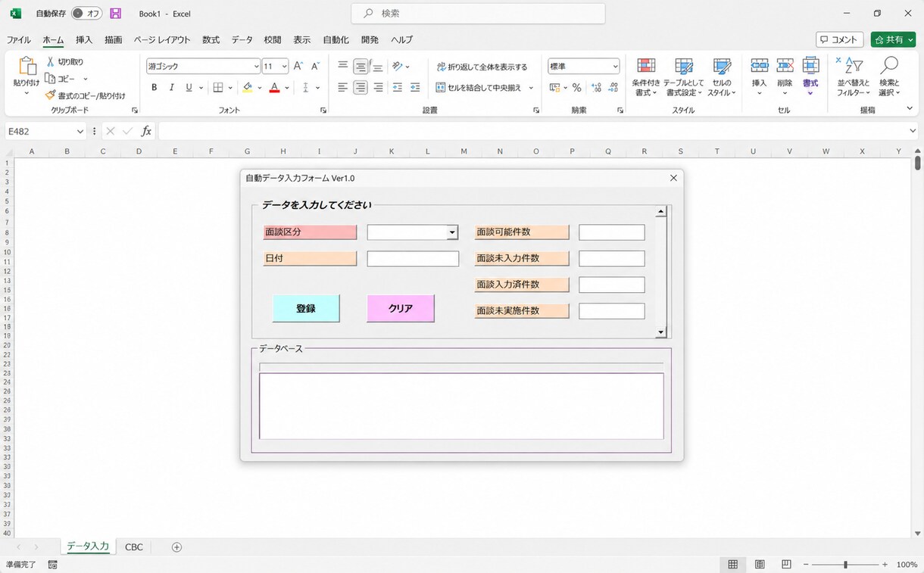Image resolution: width=924 pixels, height=573 pixels.
Task: Click the Format Painter (書式のコピー/貼り付け) icon
Action: click(x=51, y=95)
